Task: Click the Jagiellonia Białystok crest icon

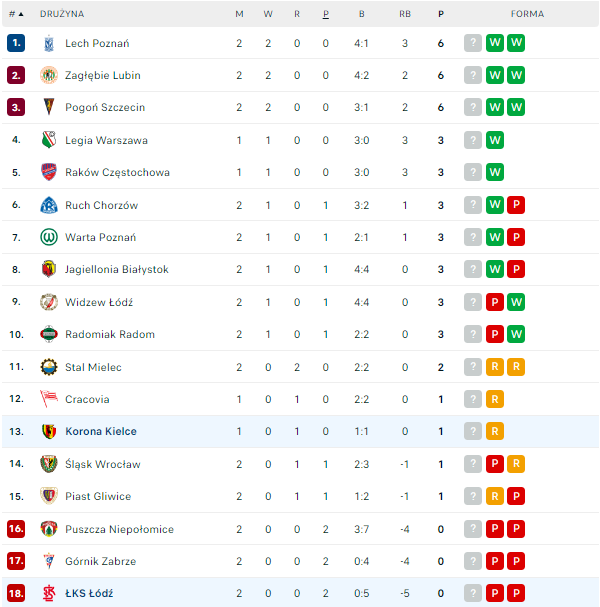Action: pos(48,269)
